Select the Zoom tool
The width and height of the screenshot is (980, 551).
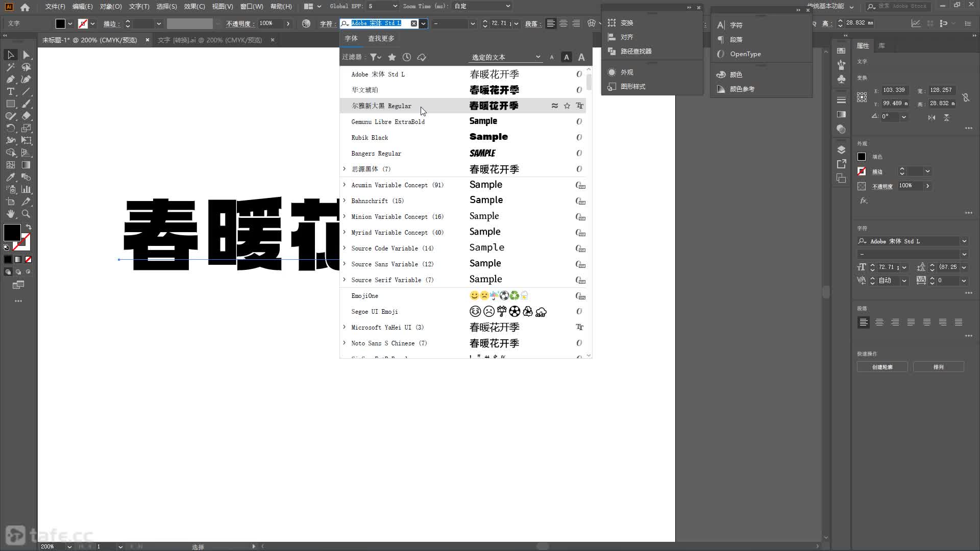[x=26, y=214]
